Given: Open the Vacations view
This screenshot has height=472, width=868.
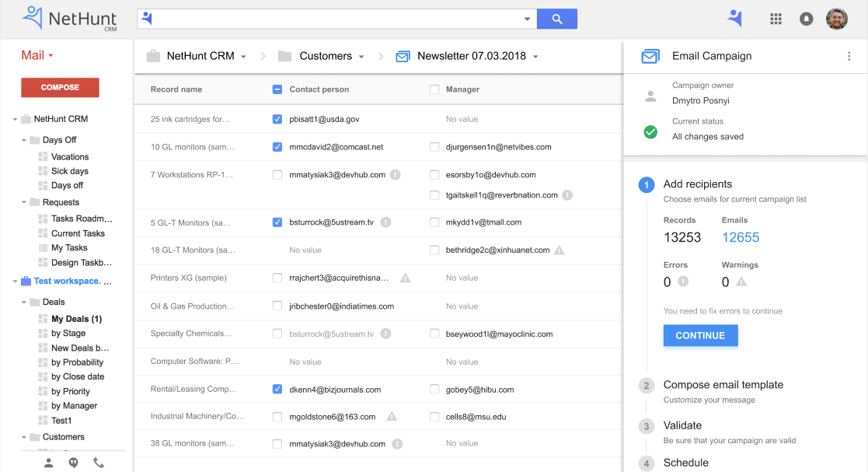Looking at the screenshot, I should 70,157.
